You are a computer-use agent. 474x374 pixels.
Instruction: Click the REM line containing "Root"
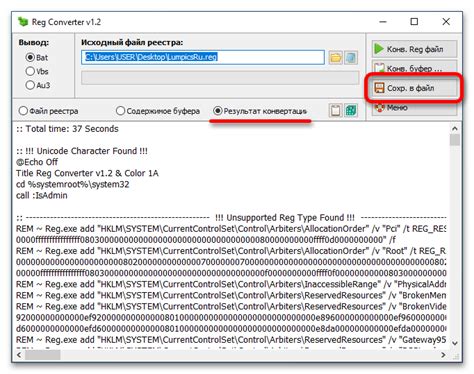coord(231,251)
